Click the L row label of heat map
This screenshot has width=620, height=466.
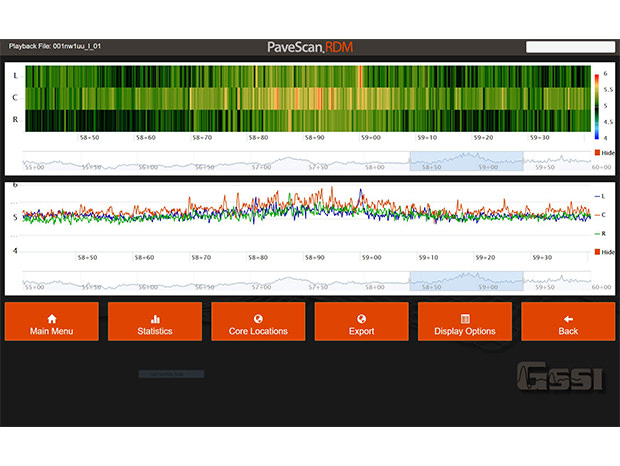15,75
